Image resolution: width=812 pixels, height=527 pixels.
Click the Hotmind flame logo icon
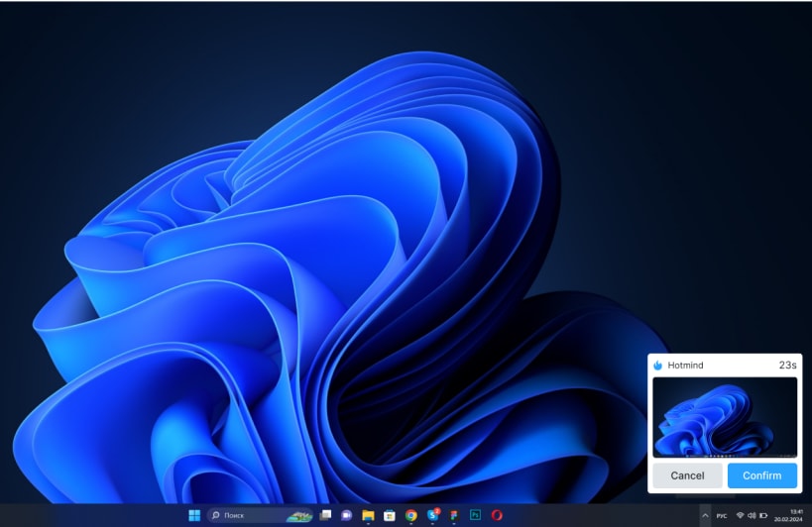[x=657, y=366]
